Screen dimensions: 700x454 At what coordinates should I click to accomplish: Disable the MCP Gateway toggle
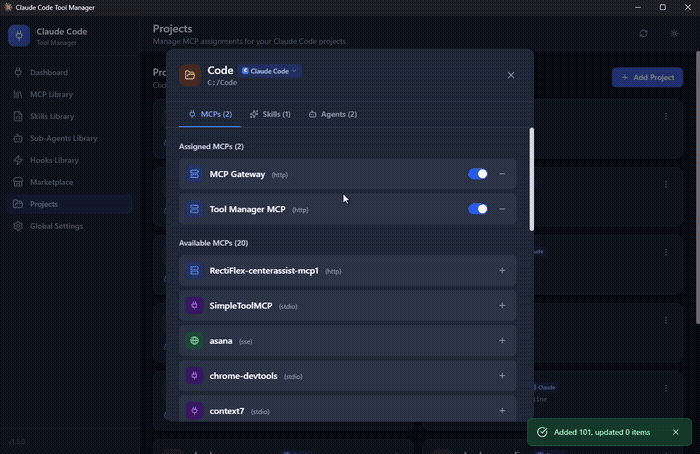coord(478,174)
